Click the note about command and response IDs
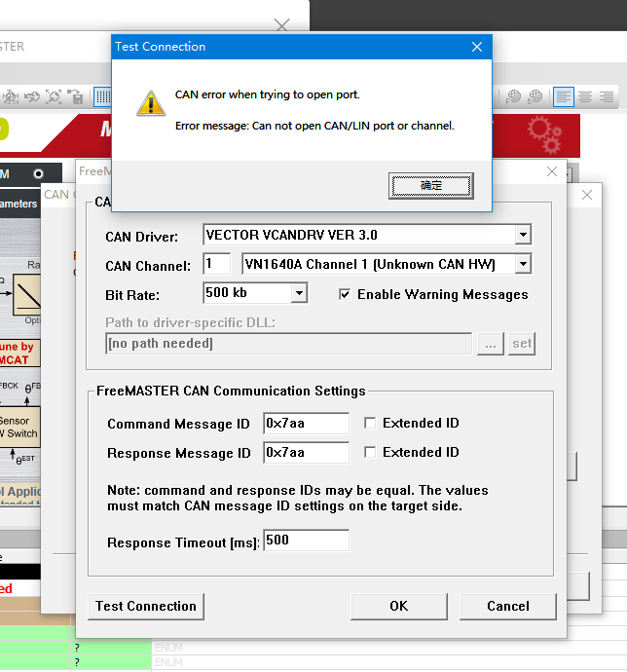This screenshot has width=627, height=672. [x=297, y=498]
